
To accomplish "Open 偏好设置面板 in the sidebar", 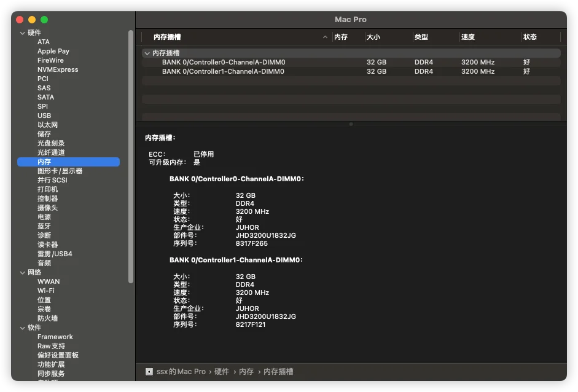I will (58, 356).
